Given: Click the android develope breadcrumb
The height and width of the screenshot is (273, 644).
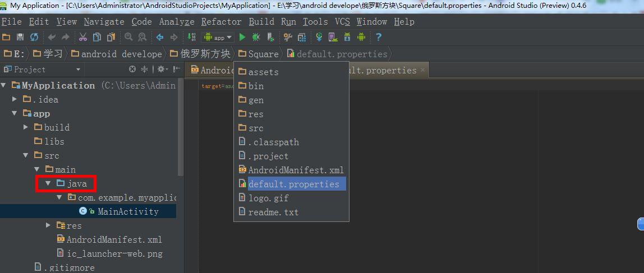Looking at the screenshot, I should pyautogui.click(x=117, y=54).
